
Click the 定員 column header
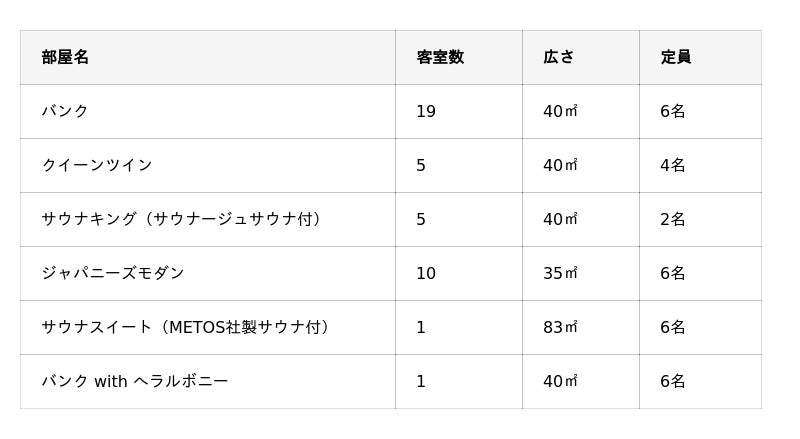(675, 58)
